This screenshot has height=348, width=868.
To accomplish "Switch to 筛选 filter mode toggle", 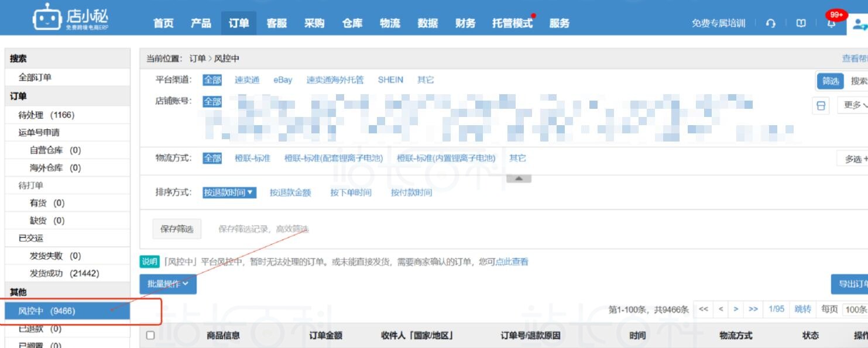I will coord(830,81).
